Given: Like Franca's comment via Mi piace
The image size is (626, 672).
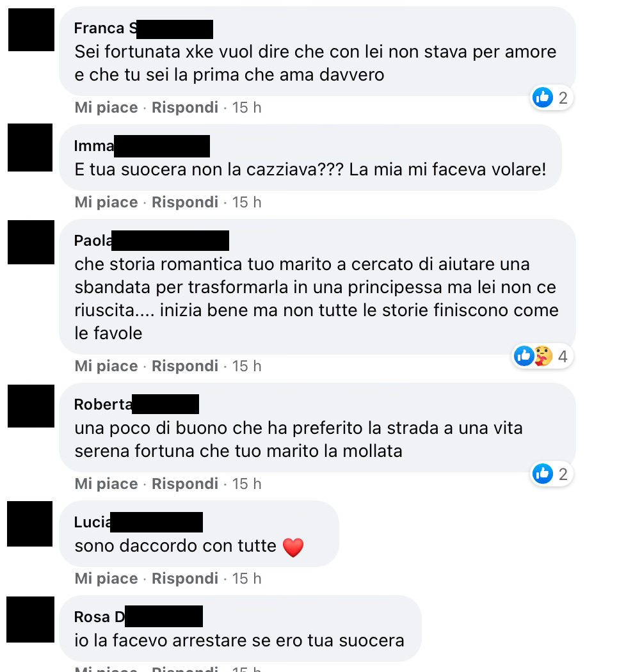Looking at the screenshot, I should [106, 107].
